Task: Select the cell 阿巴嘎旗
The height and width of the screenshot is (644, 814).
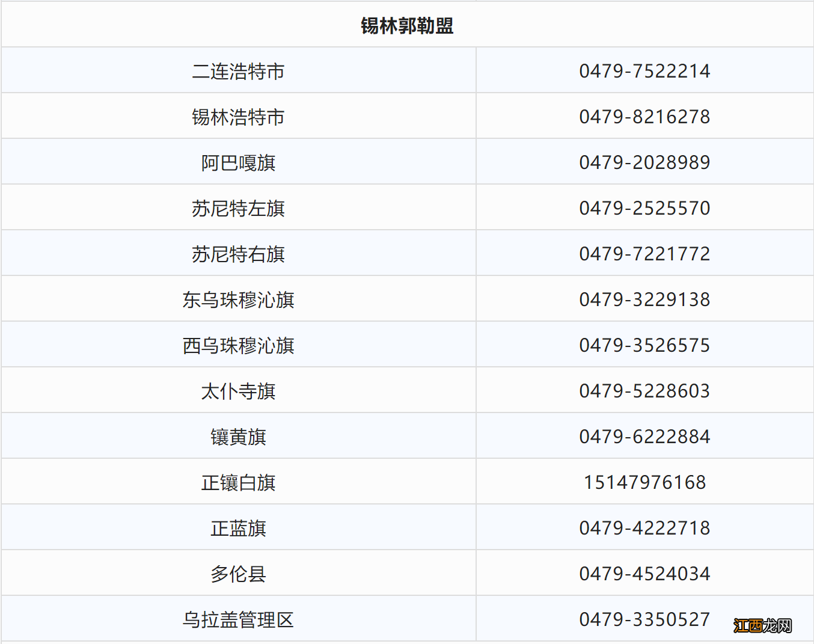Action: 239,162
